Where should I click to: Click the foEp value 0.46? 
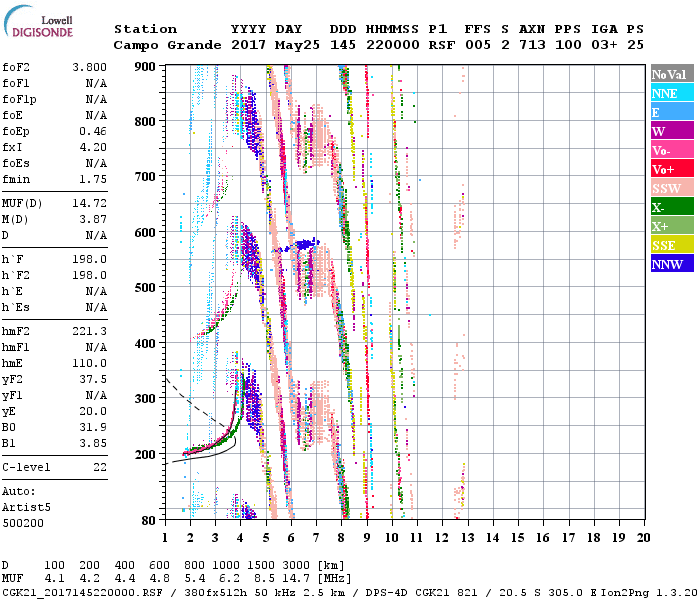pos(93,131)
